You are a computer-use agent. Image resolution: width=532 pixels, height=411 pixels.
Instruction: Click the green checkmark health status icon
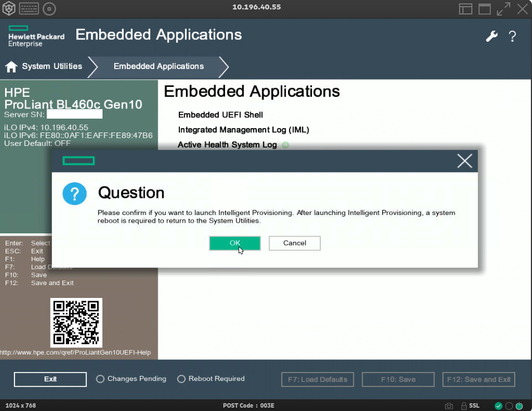click(x=499, y=406)
